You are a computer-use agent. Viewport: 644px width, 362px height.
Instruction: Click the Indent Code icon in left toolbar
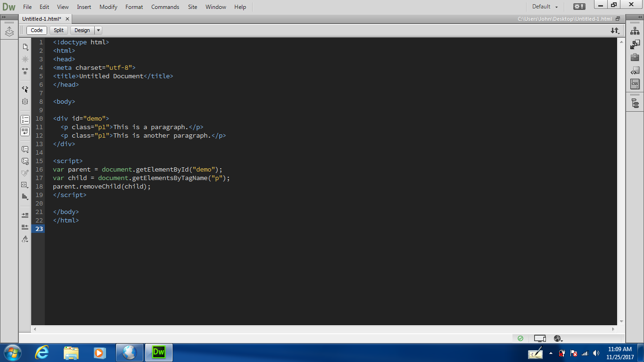(25, 215)
